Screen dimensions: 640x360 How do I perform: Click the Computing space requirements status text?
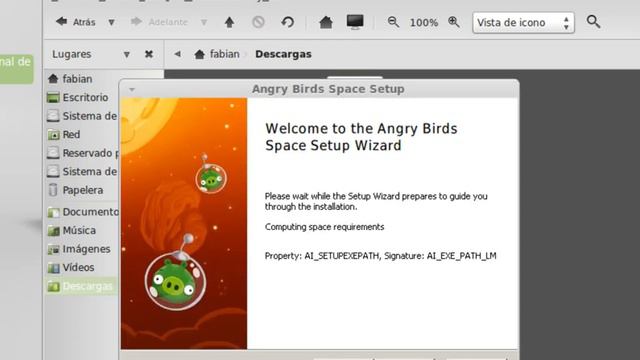coord(324,227)
